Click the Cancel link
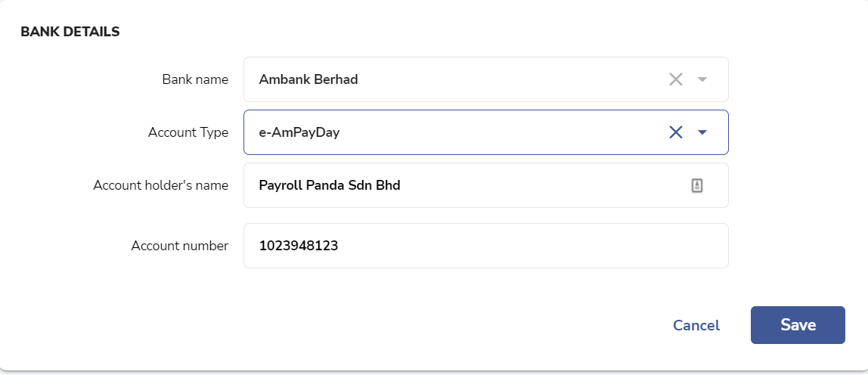 click(696, 325)
